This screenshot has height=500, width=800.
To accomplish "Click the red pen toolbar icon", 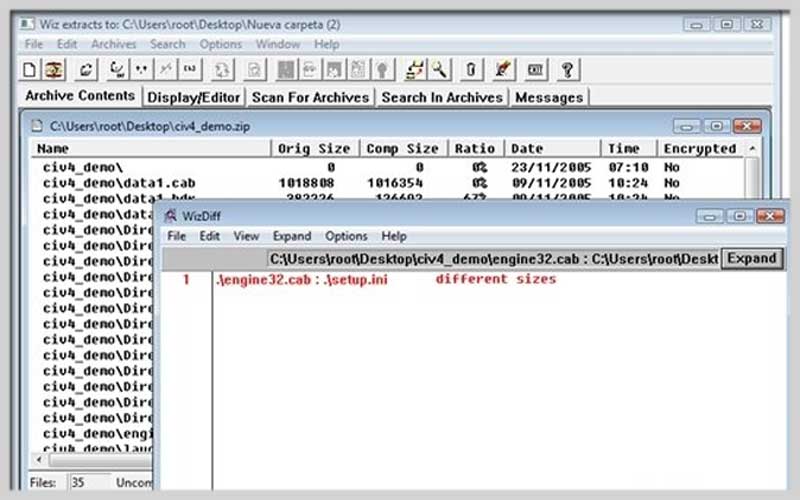I will pyautogui.click(x=503, y=69).
